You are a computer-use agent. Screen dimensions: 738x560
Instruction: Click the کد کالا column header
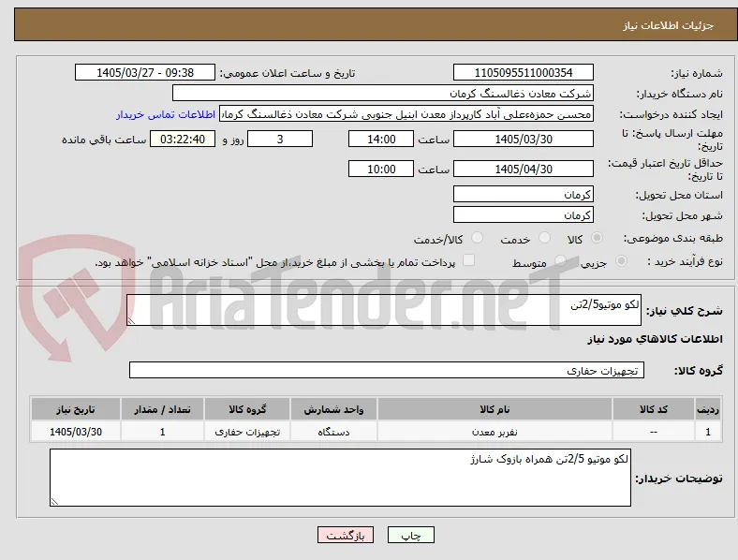654,409
